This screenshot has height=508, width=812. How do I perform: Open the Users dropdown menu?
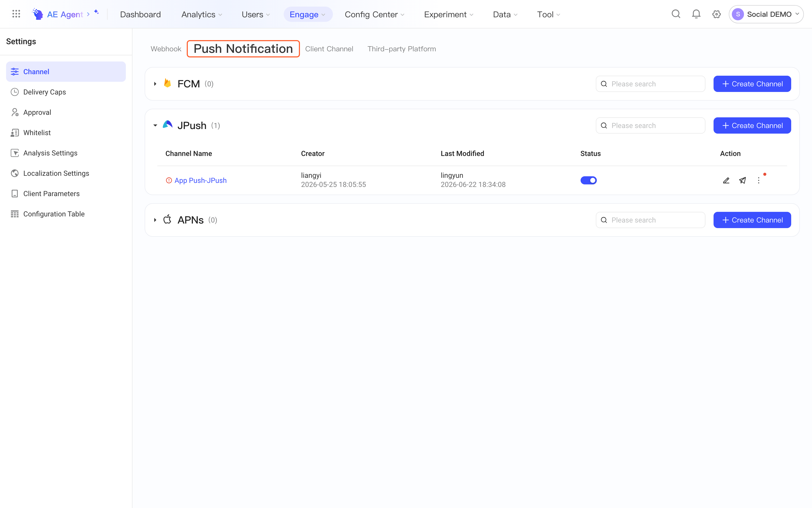[x=256, y=14]
